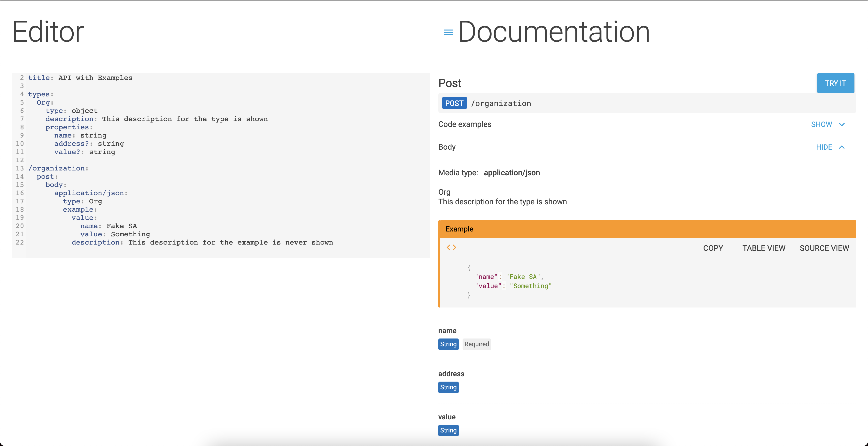The image size is (868, 446).
Task: Switch example to TABLE VIEW
Action: point(764,248)
